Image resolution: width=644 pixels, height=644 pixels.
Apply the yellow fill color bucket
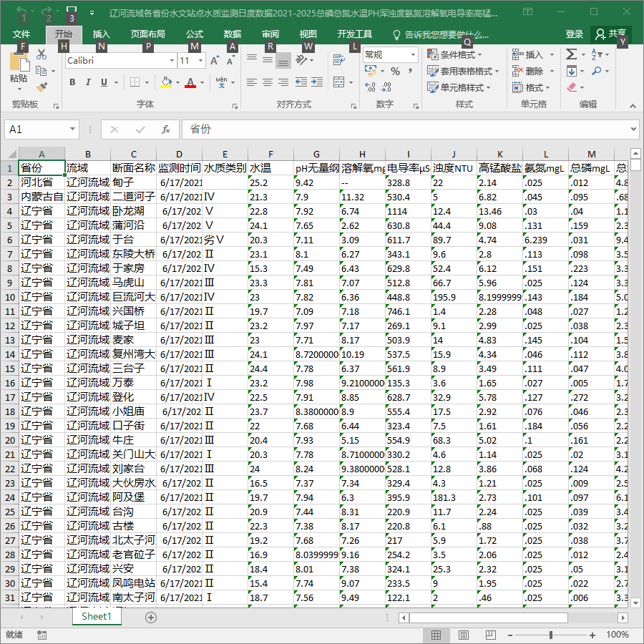click(x=166, y=82)
